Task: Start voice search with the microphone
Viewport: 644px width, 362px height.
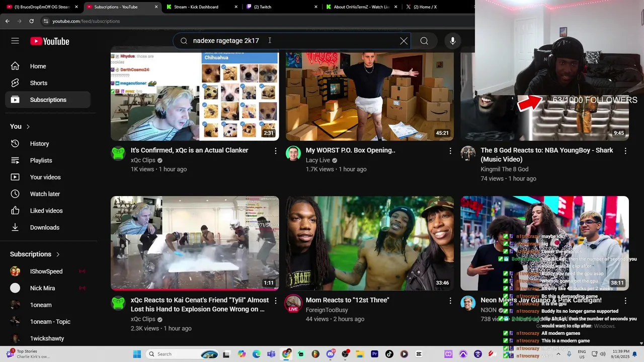Action: coord(453,41)
